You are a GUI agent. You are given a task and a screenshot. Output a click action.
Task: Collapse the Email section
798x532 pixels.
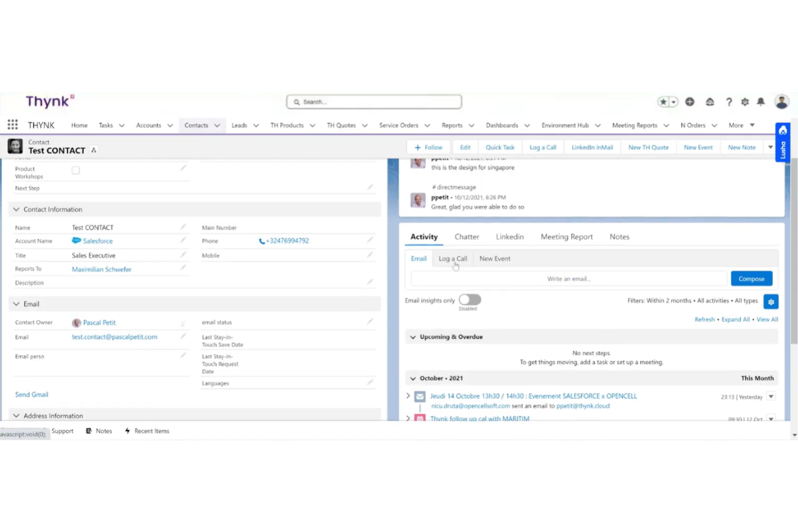[x=16, y=304]
